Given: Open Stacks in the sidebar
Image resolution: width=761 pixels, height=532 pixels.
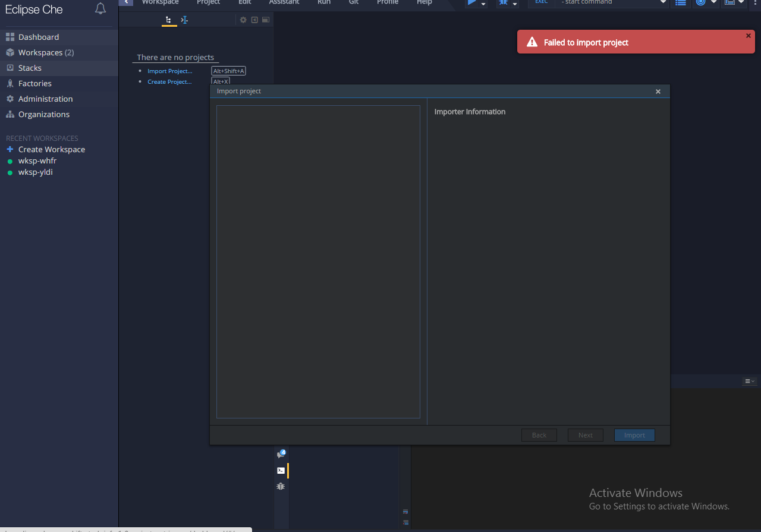Looking at the screenshot, I should (x=59, y=68).
